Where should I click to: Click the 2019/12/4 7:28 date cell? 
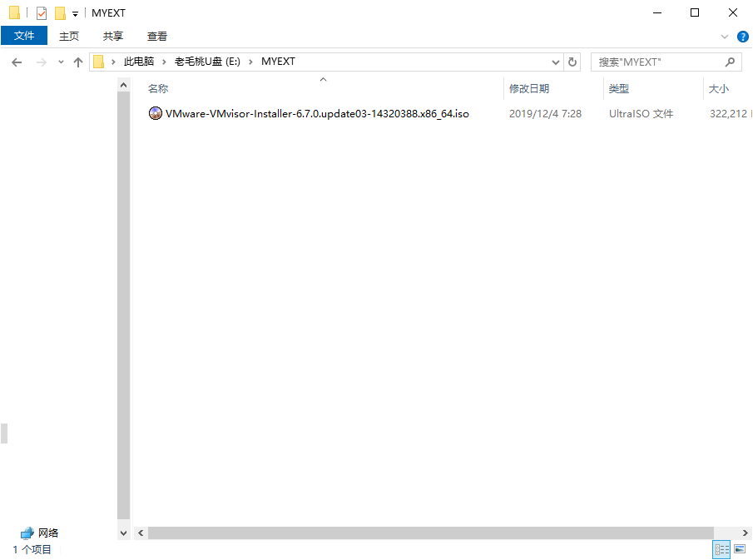click(545, 114)
